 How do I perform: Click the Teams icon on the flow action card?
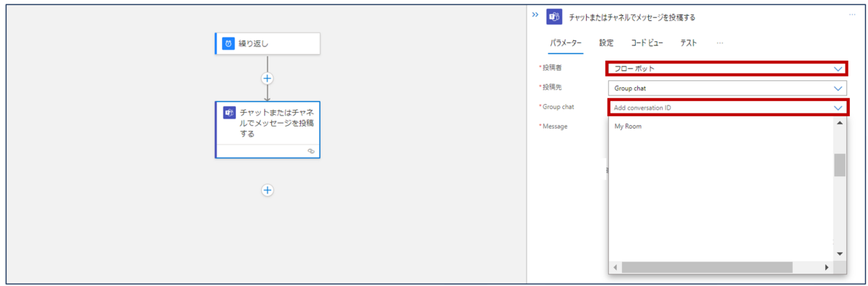tap(229, 113)
